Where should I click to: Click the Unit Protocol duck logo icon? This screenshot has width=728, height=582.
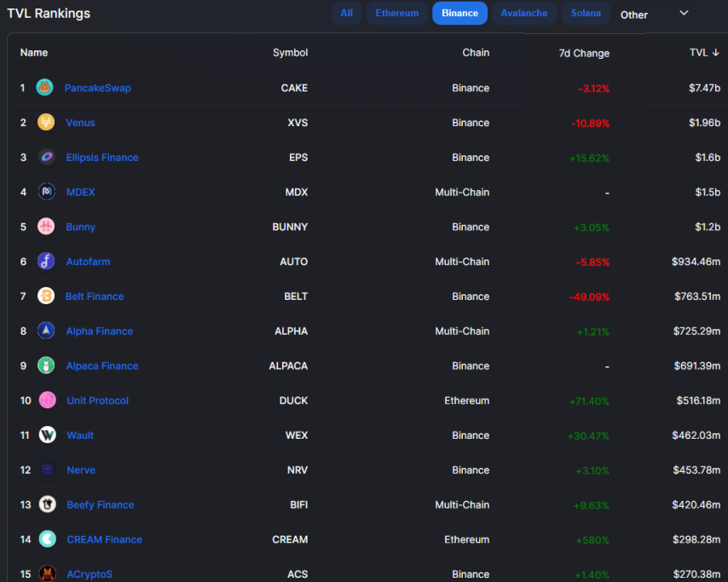tap(48, 400)
